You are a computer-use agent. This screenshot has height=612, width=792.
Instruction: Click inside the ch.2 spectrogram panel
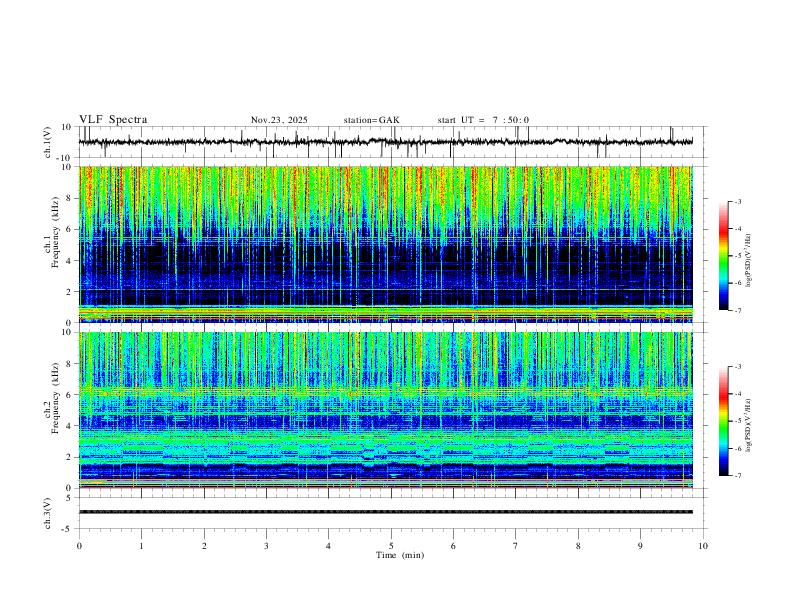pos(386,410)
